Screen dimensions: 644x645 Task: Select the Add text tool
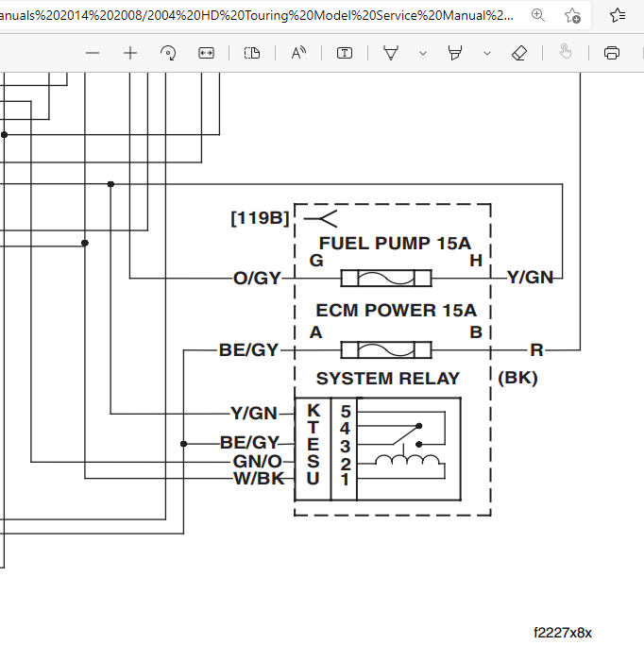point(346,53)
